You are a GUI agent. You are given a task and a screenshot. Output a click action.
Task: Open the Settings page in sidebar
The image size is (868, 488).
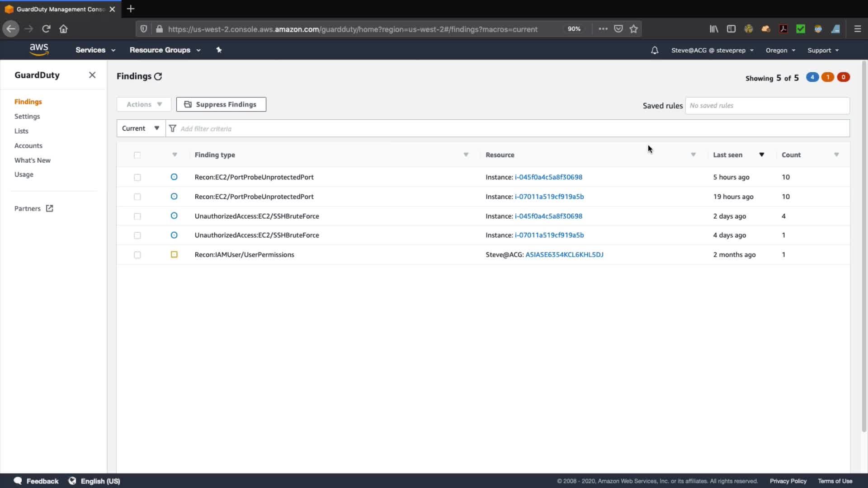(x=27, y=116)
